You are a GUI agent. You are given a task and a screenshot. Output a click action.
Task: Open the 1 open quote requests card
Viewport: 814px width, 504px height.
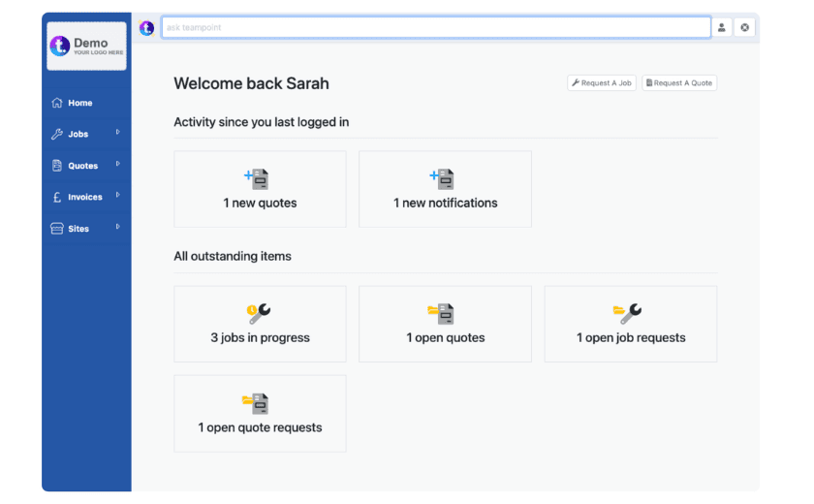coord(260,414)
